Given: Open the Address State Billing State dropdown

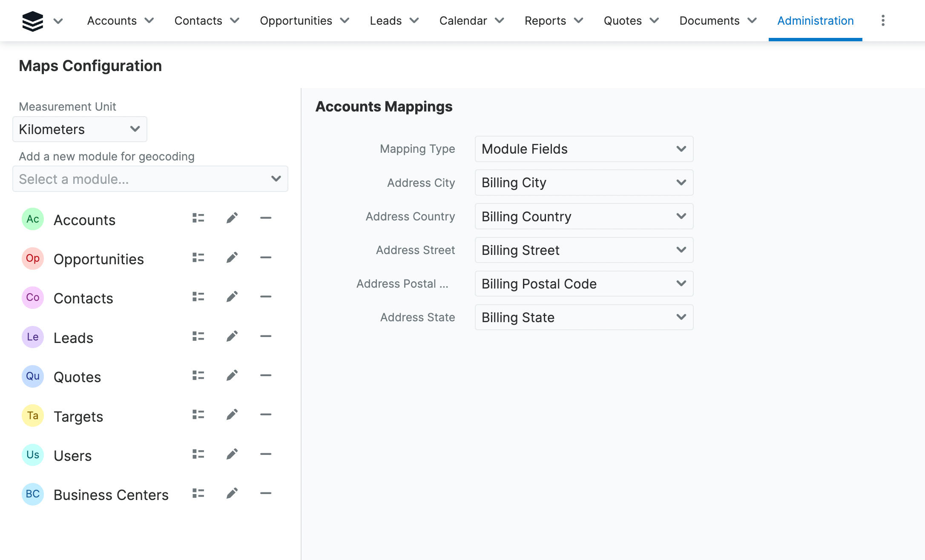Looking at the screenshot, I should pos(584,317).
